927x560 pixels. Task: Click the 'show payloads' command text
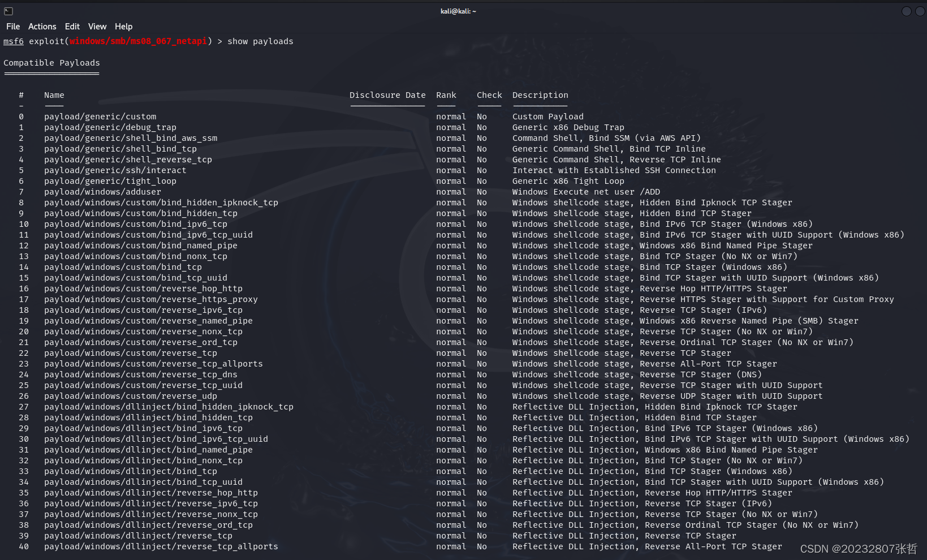[x=260, y=41]
